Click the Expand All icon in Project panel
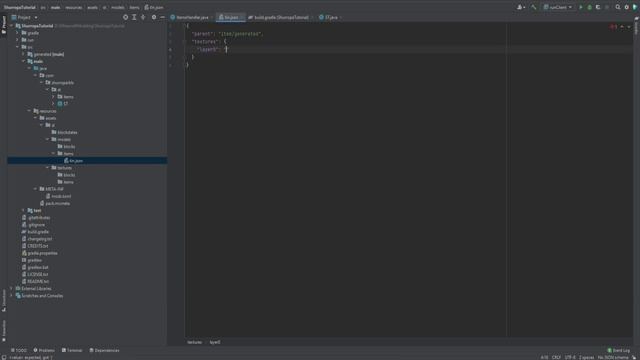This screenshot has height=360, width=640. click(x=134, y=17)
